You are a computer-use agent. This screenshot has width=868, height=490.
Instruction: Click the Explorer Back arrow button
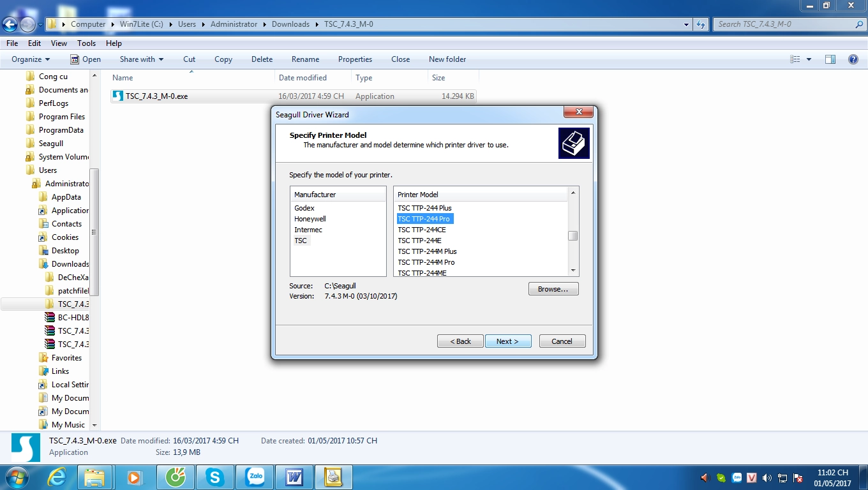[x=10, y=24]
